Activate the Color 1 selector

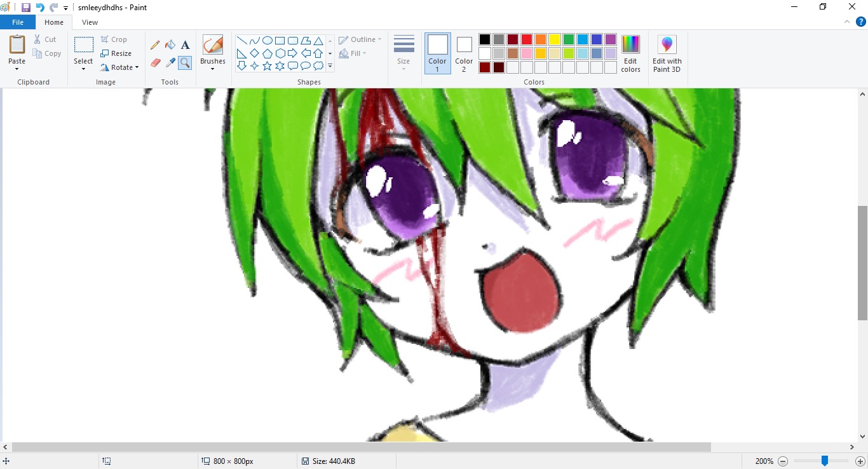point(437,53)
